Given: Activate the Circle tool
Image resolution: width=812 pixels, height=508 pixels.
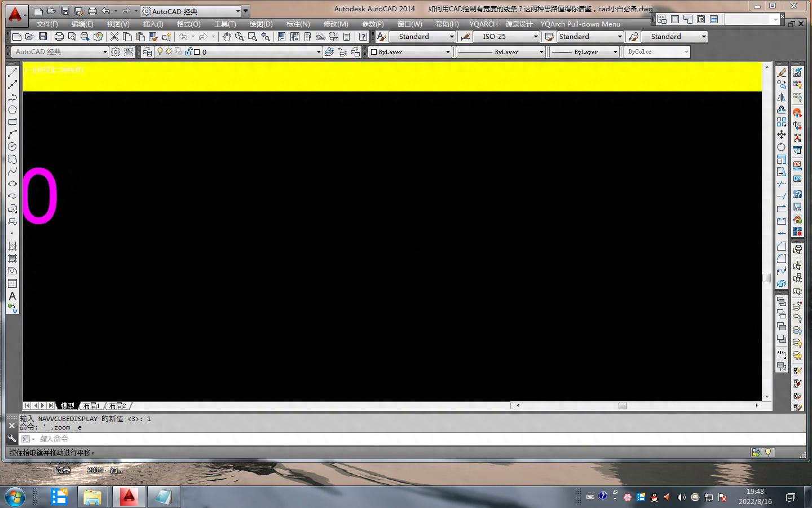Looking at the screenshot, I should pos(12,147).
